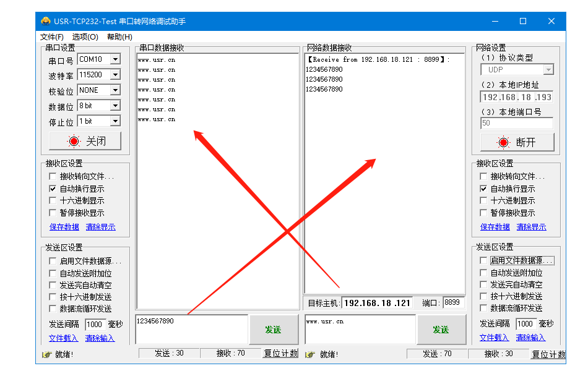
Task: Enable serial 十六进制显示 checkbox
Action: [x=53, y=200]
